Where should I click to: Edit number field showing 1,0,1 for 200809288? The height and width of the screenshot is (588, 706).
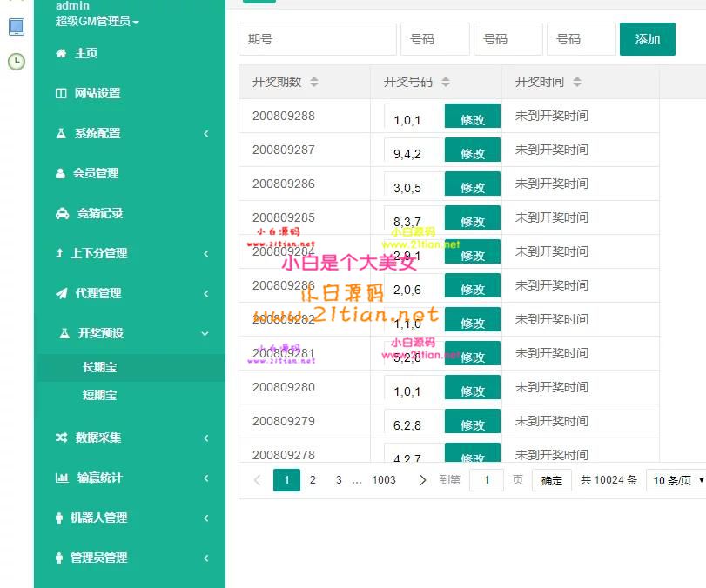pos(414,117)
